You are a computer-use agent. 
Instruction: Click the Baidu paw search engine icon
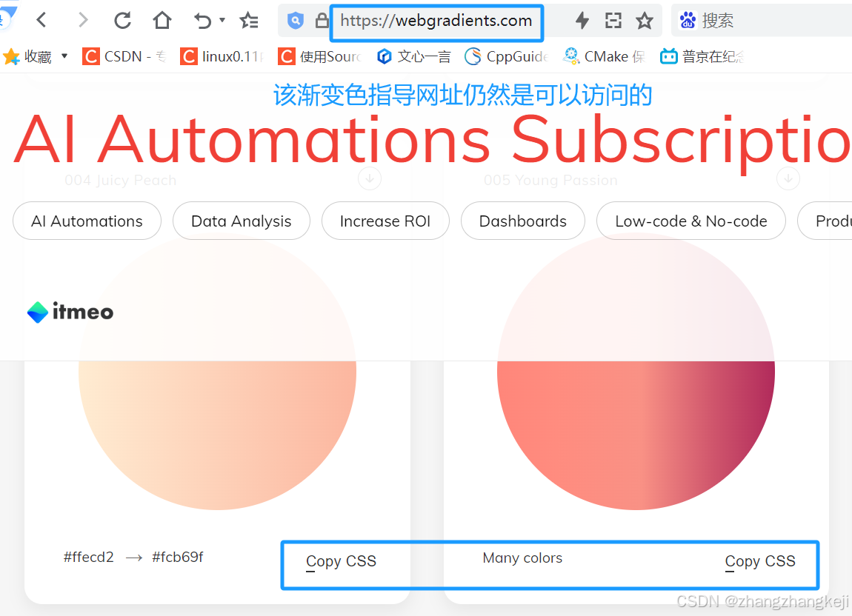688,21
